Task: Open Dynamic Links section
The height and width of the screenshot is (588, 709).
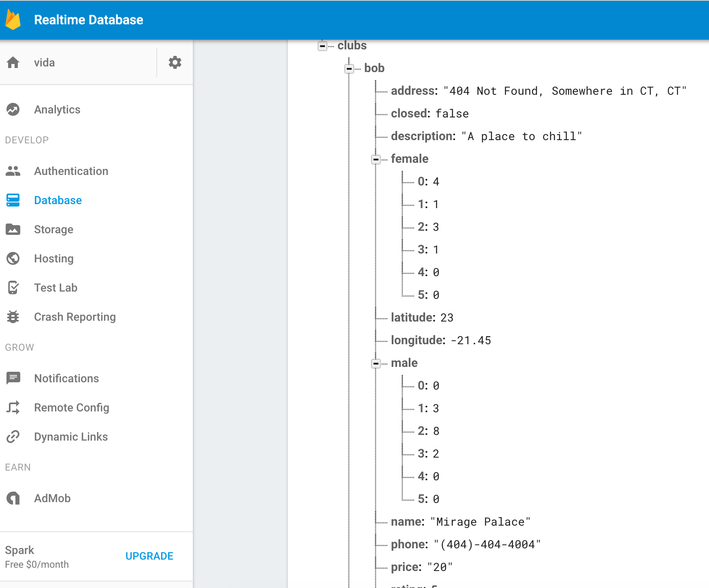Action: tap(71, 437)
